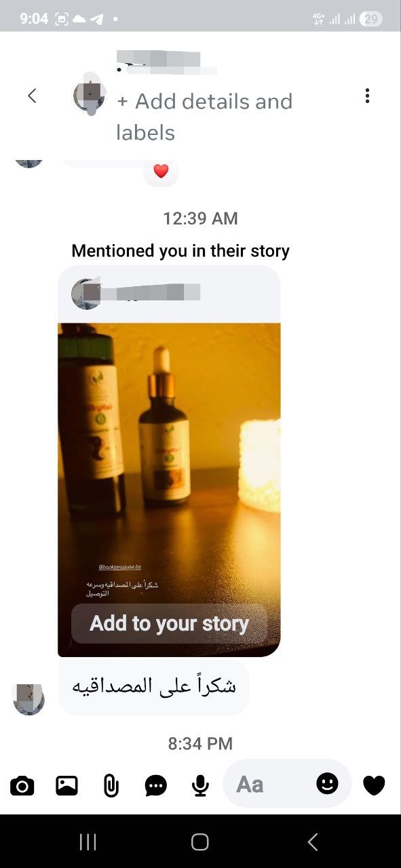Tap + Add details and labels
Screen dimensions: 401x868
point(204,117)
